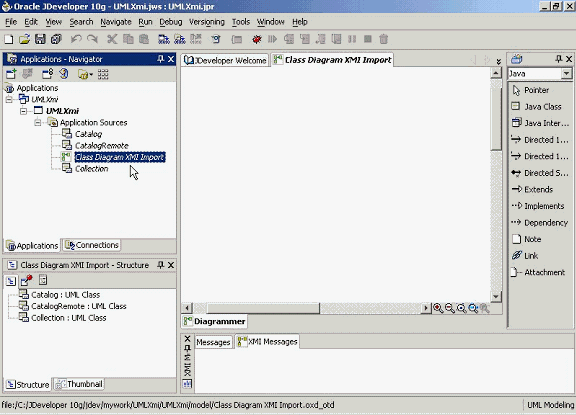Click the Resume toolbar icon
This screenshot has height=415, width=576.
click(x=272, y=39)
